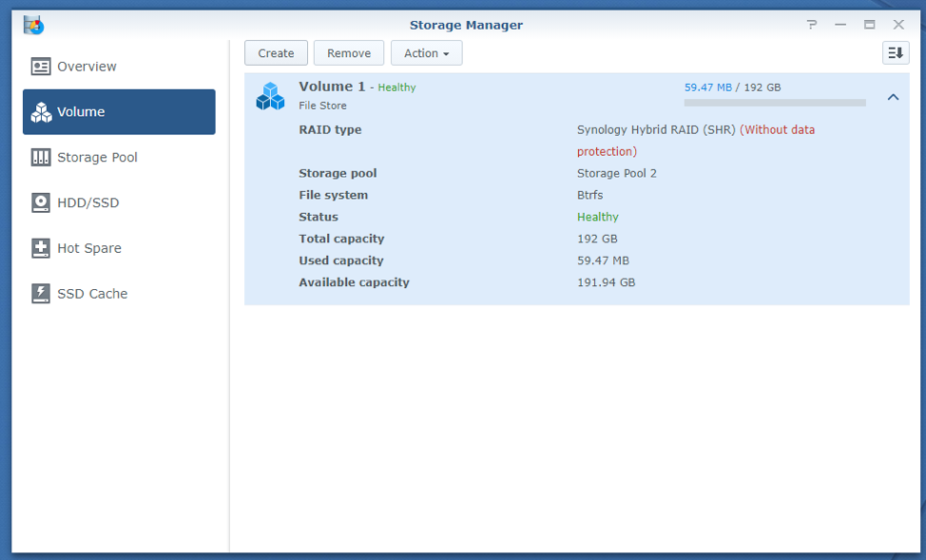Collapse Volume 1 details with the chevron
Screen dimensions: 926x560
tap(893, 97)
